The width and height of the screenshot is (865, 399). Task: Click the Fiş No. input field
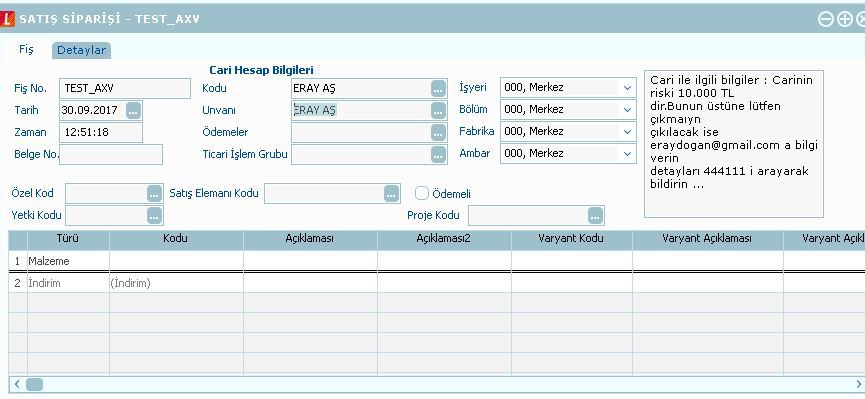125,88
